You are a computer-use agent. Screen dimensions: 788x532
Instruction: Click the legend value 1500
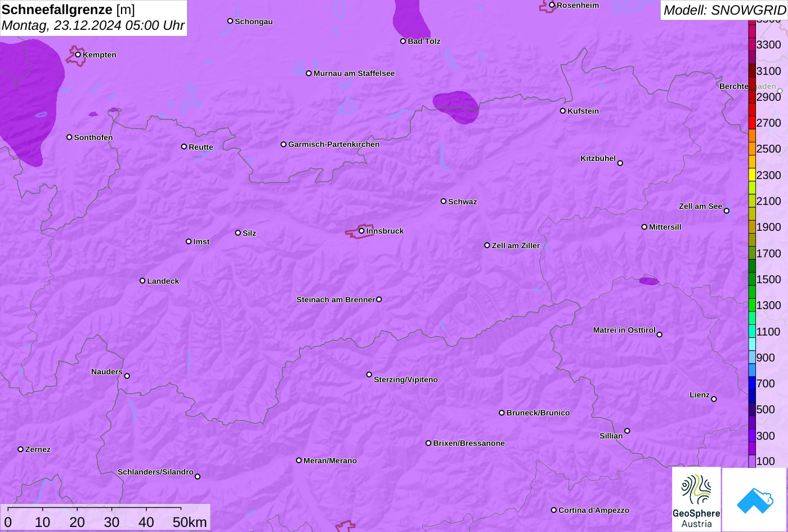point(769,279)
